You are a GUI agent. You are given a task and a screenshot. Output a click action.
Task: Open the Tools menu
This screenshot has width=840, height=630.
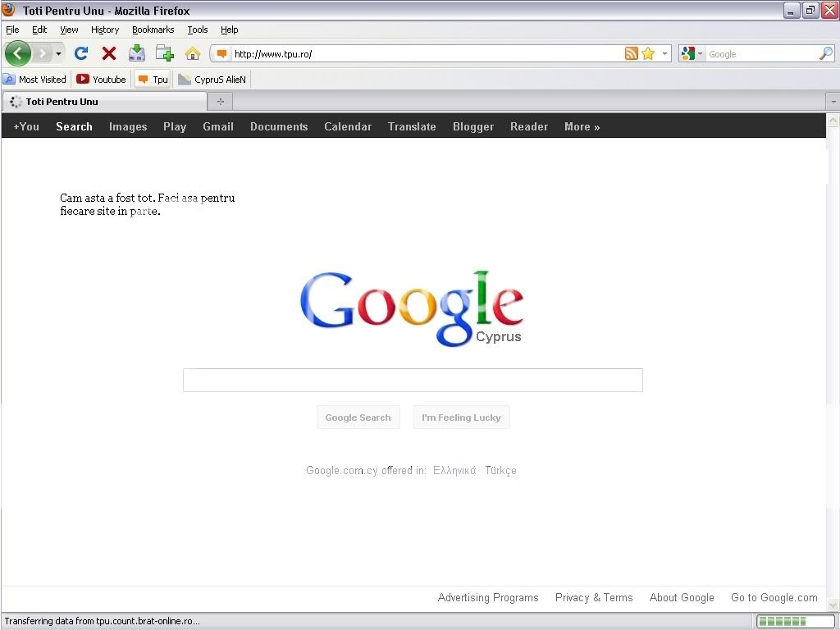point(198,30)
